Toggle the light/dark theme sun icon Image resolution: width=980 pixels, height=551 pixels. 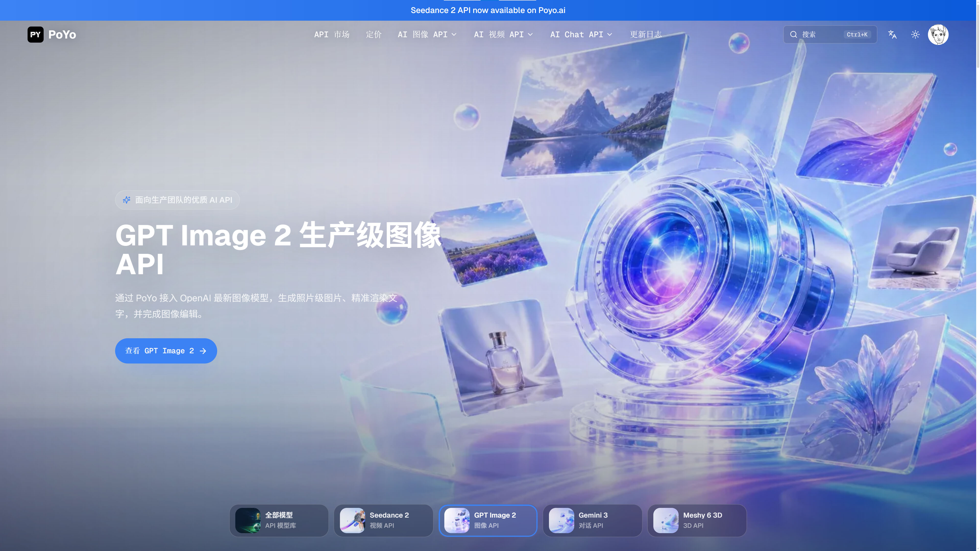click(x=915, y=35)
